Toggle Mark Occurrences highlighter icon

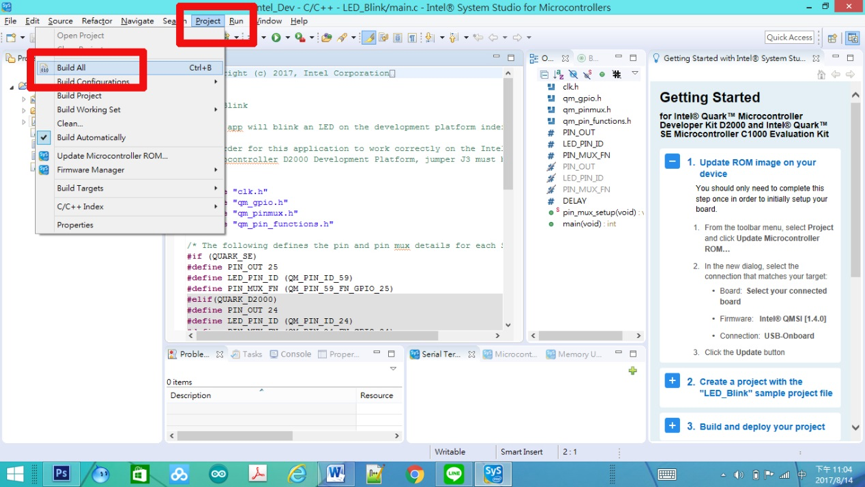[369, 38]
